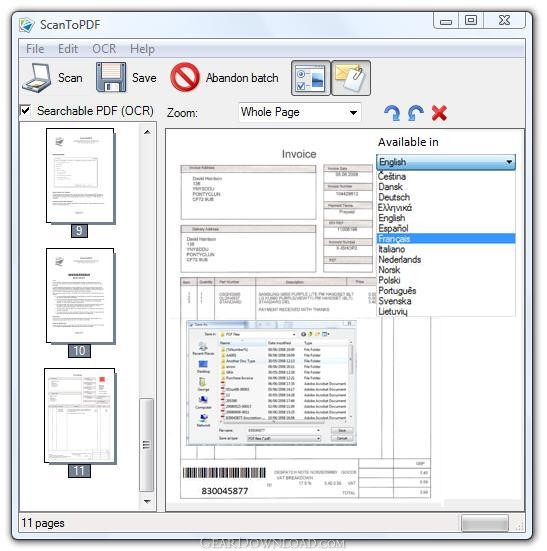This screenshot has height=551, width=547.
Task: Rotate page clockwise with blue arrow
Action: click(392, 113)
